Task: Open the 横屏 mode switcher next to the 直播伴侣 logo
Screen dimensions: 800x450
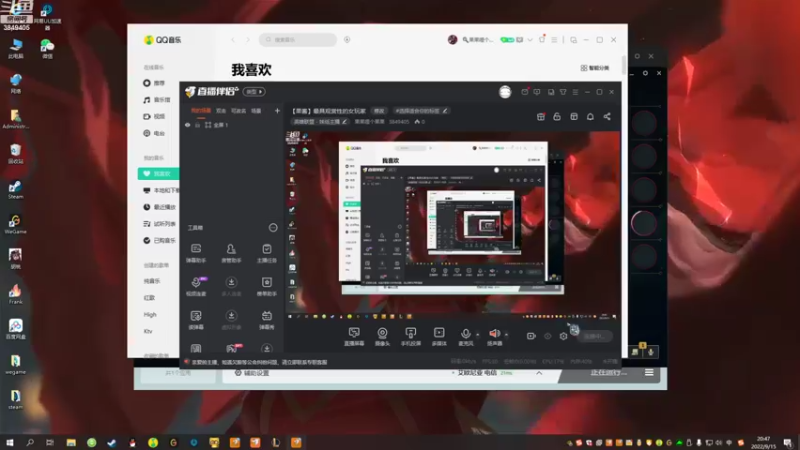Action: 254,92
